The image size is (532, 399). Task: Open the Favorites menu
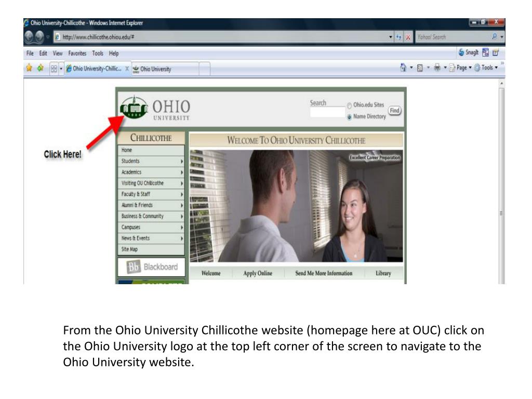[x=77, y=54]
